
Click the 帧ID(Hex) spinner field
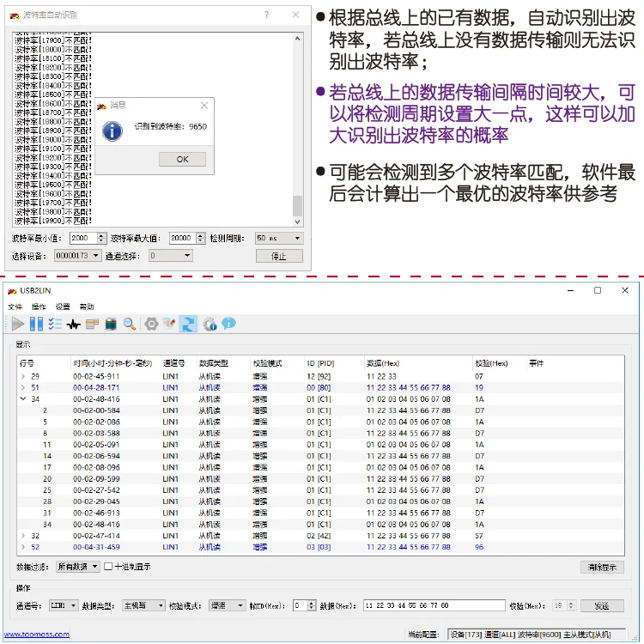point(304,605)
